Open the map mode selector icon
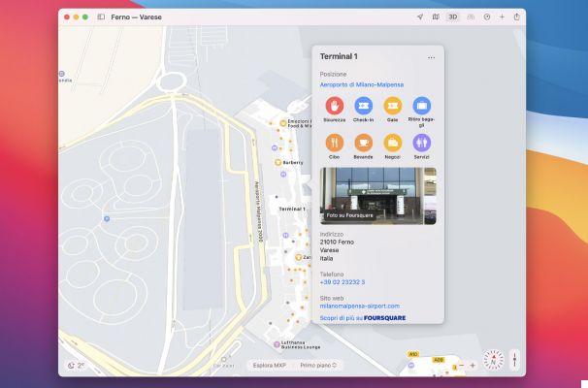Image resolution: width=588 pixels, height=388 pixels. (x=436, y=16)
